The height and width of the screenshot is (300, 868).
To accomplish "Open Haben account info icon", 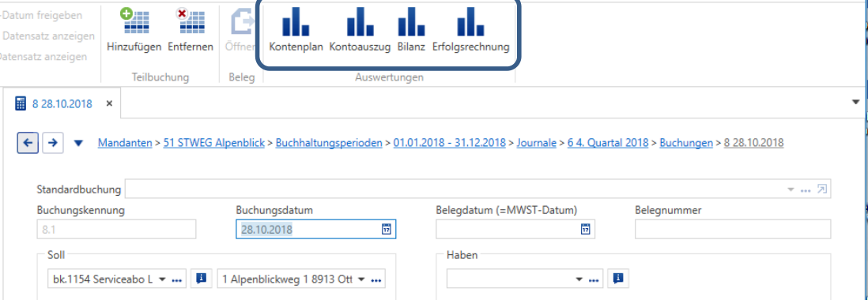I will point(618,279).
